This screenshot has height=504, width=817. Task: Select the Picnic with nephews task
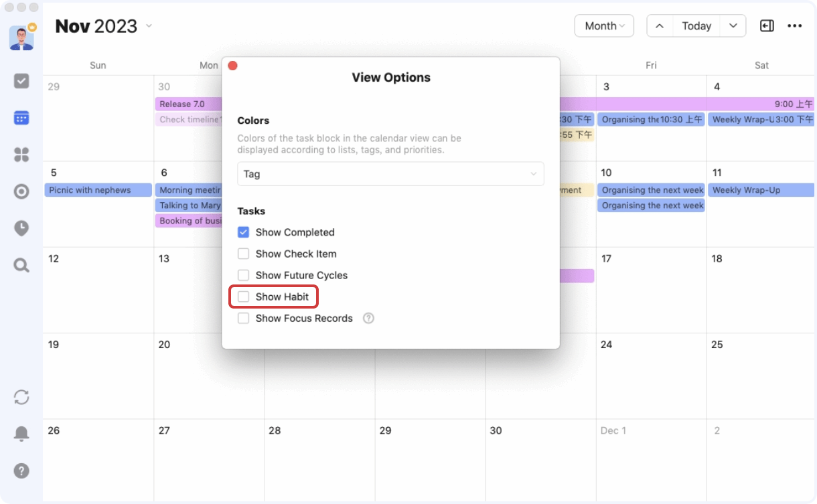98,189
